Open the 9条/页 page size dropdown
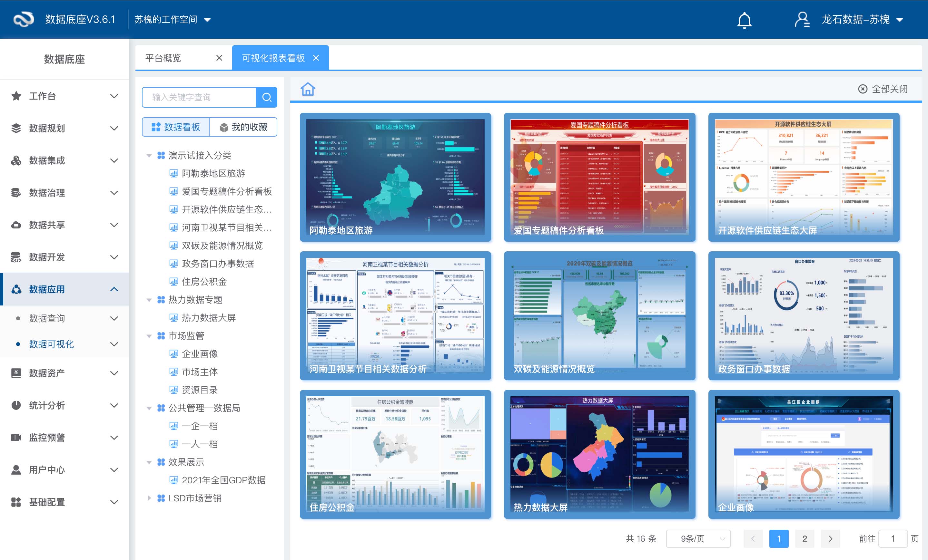Viewport: 928px width, 560px height. 698,538
